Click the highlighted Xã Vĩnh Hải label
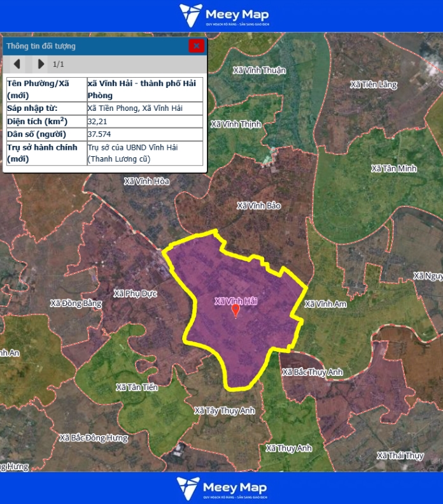The width and height of the screenshot is (443, 504). click(x=236, y=300)
